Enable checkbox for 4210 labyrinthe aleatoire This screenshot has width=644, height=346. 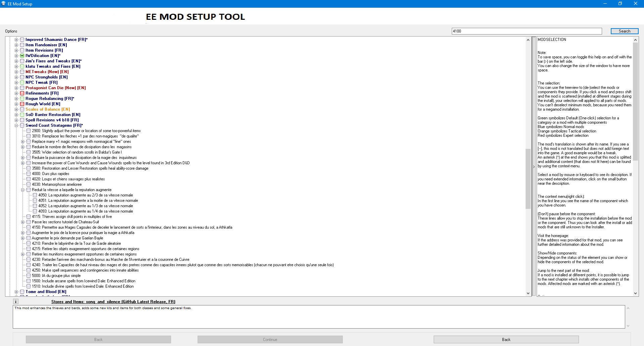click(x=29, y=243)
